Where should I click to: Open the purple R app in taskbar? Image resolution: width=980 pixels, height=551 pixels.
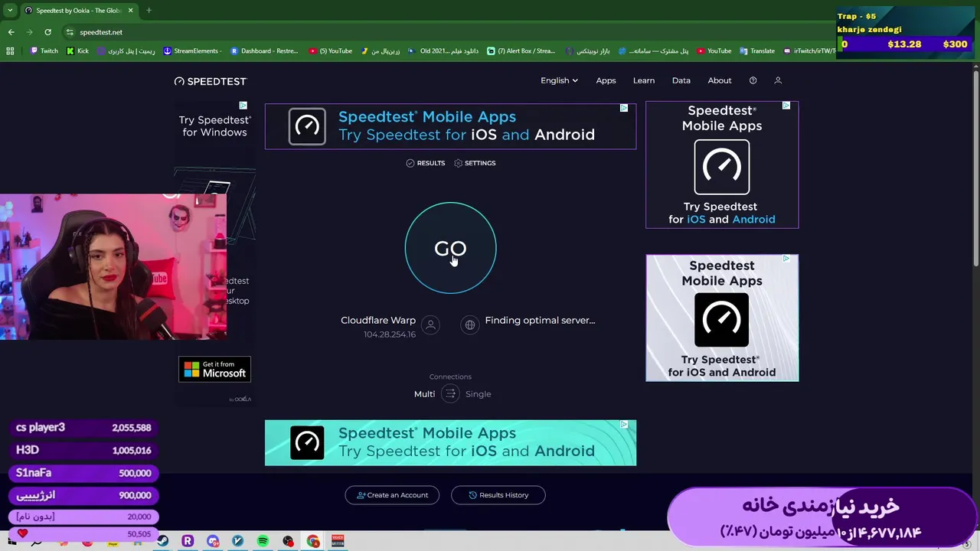tap(188, 541)
